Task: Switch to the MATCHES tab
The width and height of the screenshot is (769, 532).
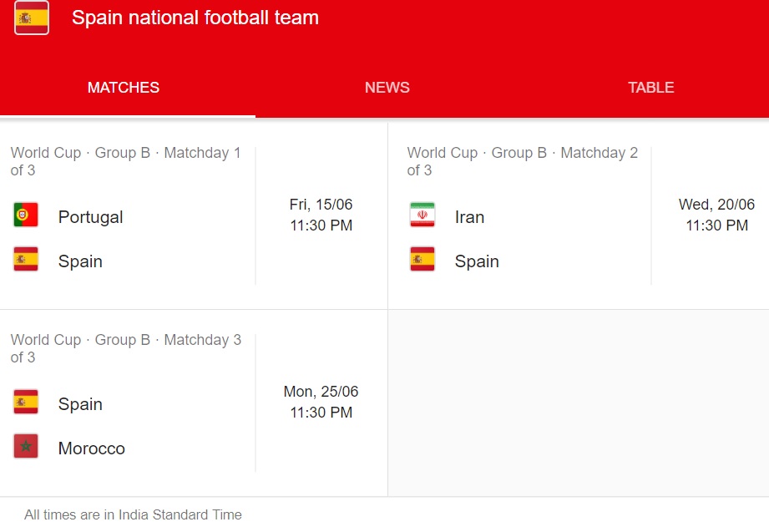Action: coord(124,88)
